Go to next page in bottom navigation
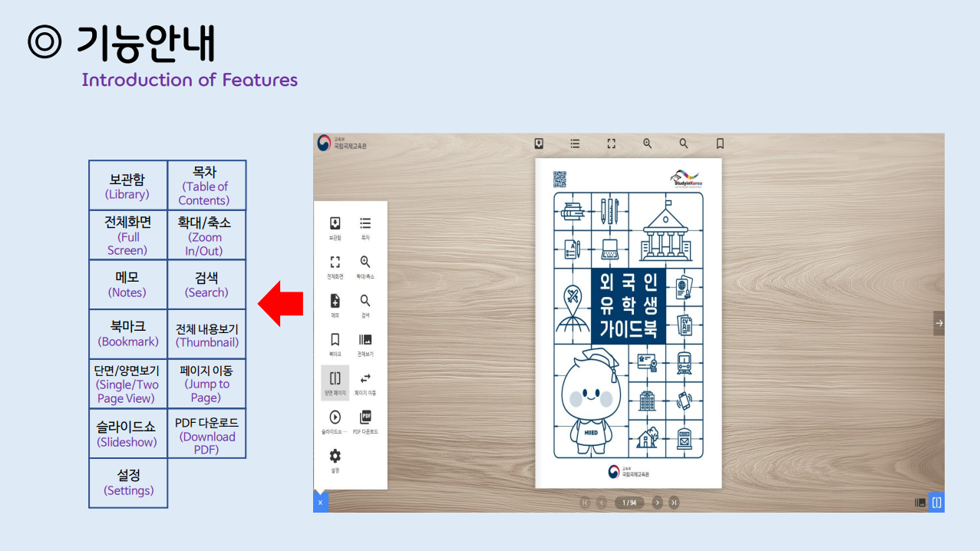The height and width of the screenshot is (551, 980). pyautogui.click(x=657, y=503)
